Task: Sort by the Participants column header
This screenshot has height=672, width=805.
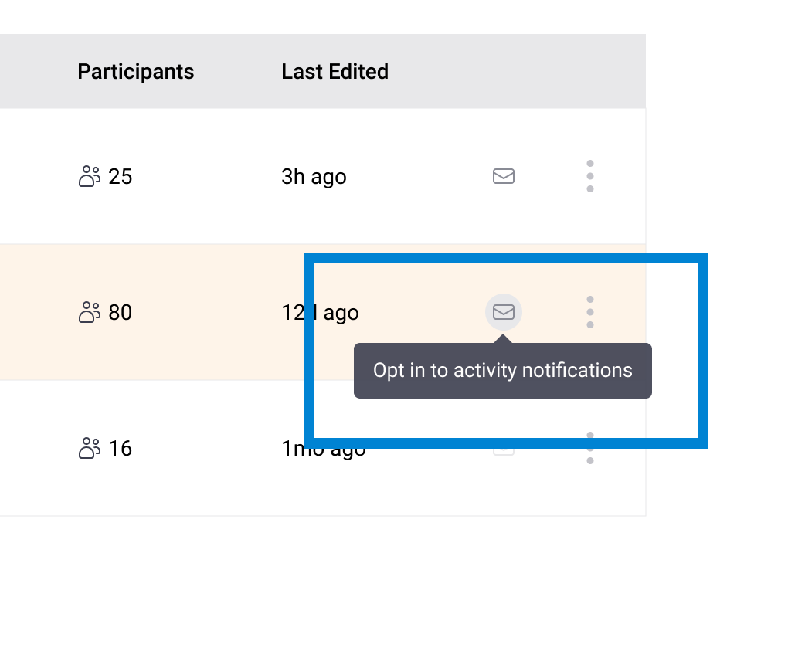Action: coord(135,72)
